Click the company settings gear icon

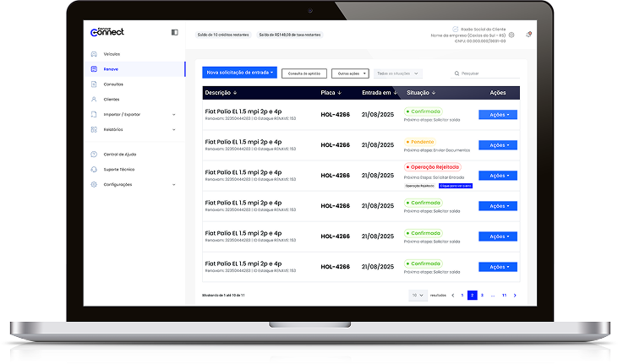511,35
